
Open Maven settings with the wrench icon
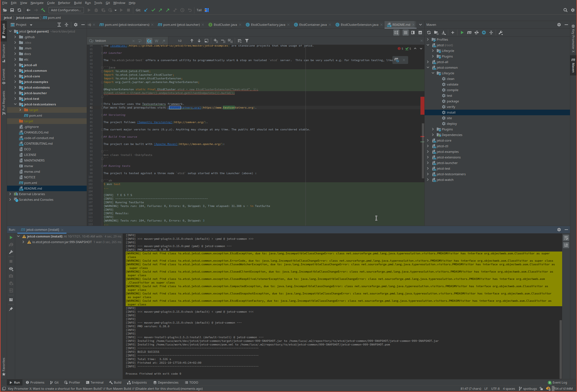point(501,33)
